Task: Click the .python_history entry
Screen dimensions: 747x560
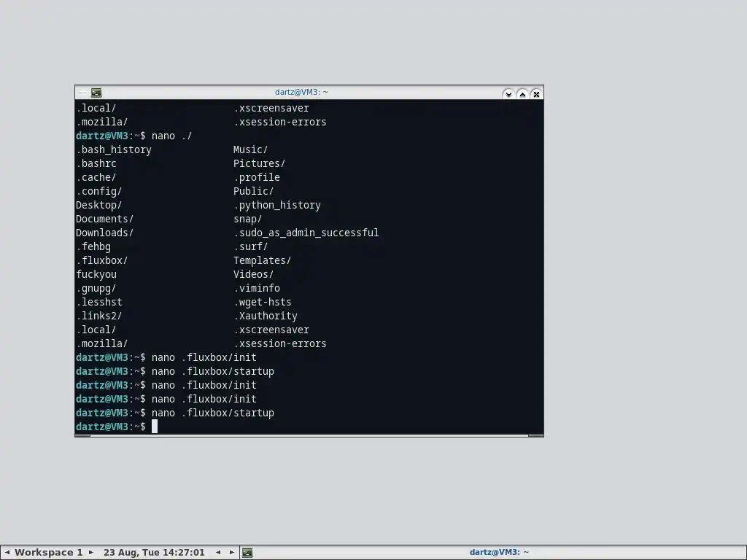Action: click(x=277, y=205)
